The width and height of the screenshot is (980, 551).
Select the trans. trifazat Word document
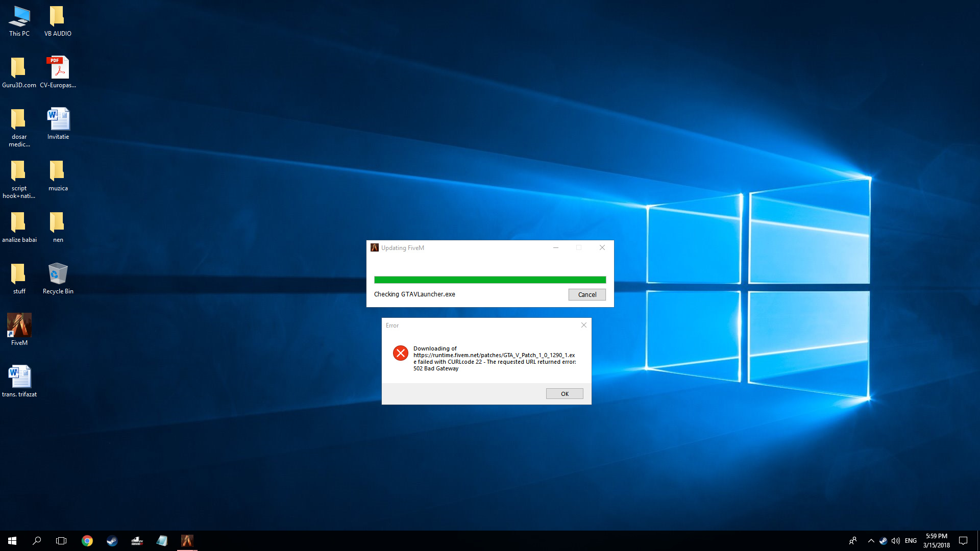coord(19,382)
